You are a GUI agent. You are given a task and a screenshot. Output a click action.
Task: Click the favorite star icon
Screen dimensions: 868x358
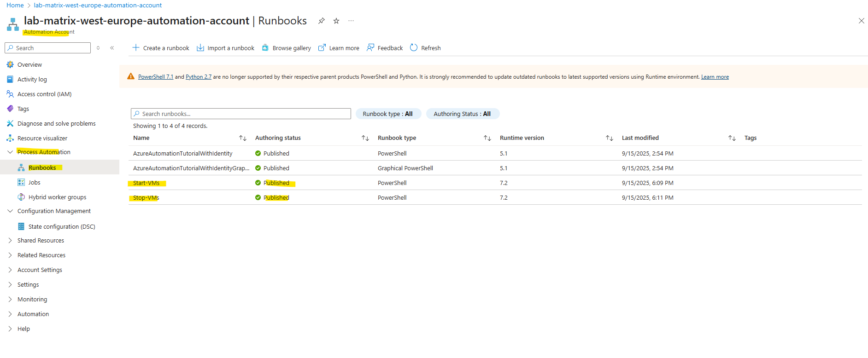(x=336, y=21)
